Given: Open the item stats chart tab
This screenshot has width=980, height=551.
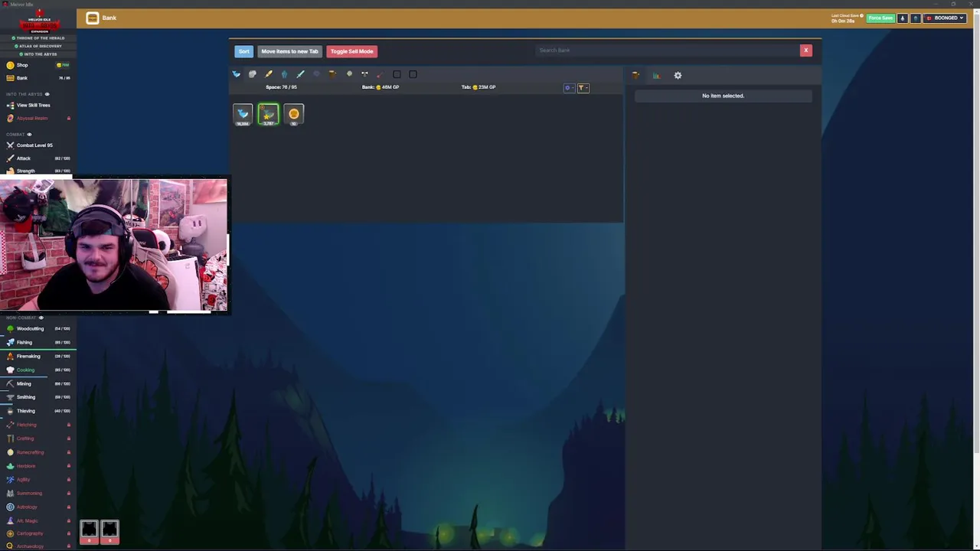Looking at the screenshot, I should [656, 75].
